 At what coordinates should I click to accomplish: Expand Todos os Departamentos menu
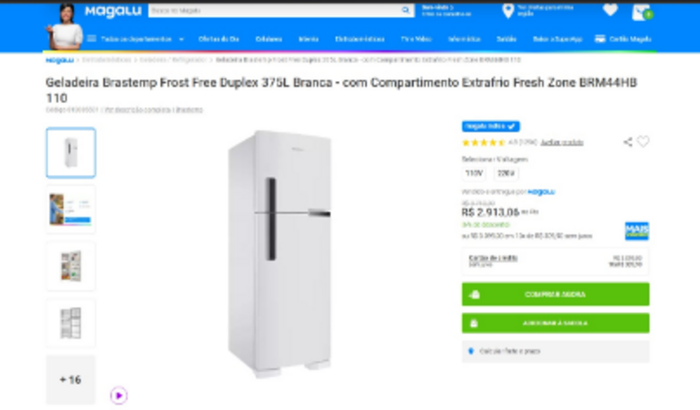[136, 39]
